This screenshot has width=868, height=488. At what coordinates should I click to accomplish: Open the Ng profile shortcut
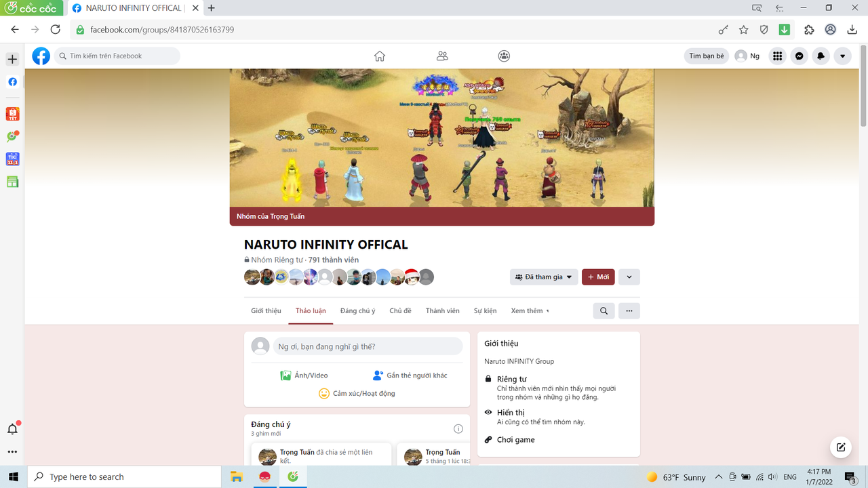point(748,56)
